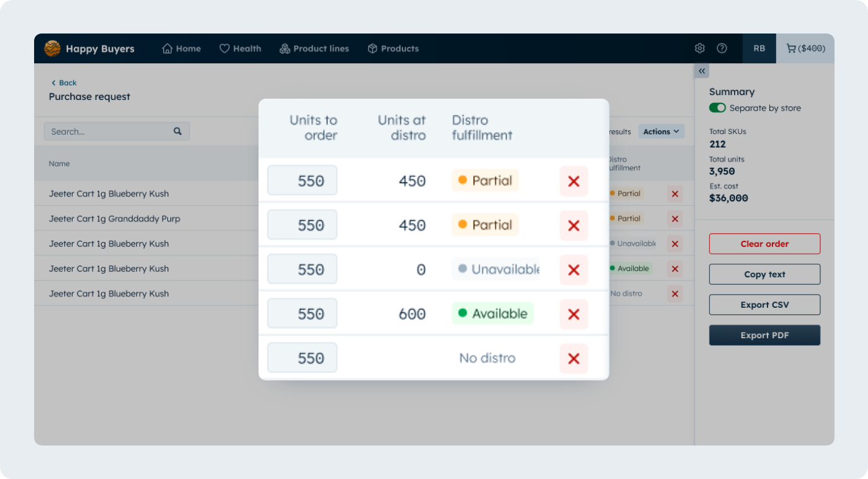
Task: Edit units to order in the No distro row
Action: pyautogui.click(x=302, y=358)
